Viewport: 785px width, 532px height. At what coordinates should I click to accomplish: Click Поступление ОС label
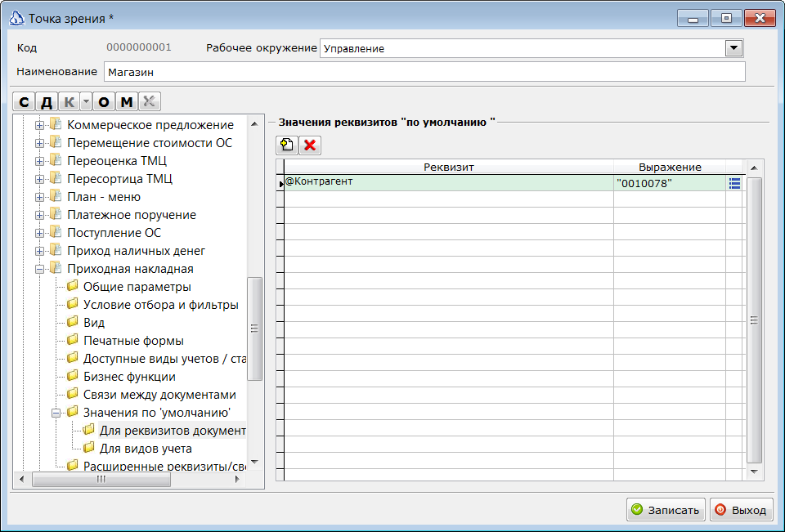pyautogui.click(x=114, y=233)
